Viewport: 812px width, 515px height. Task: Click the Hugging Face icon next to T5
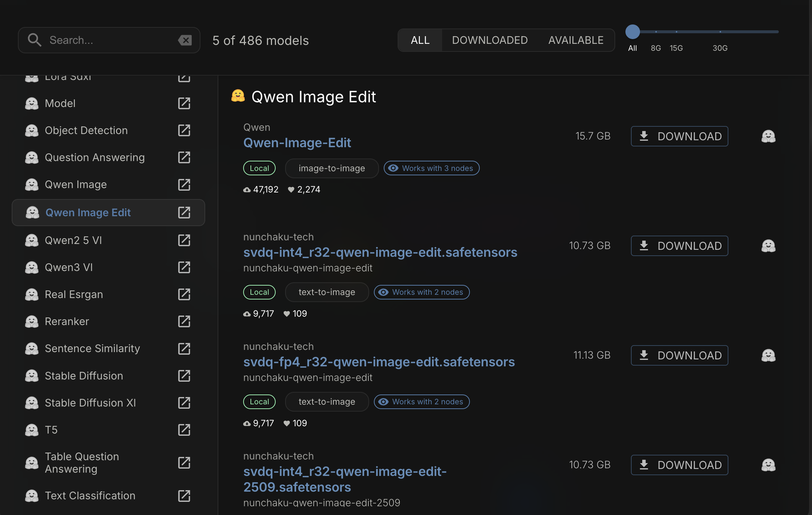click(32, 430)
